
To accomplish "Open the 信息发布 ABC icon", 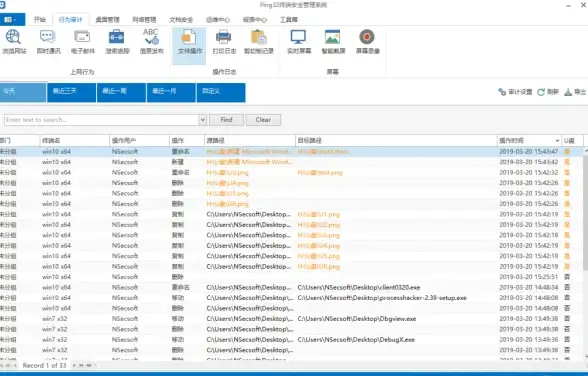I will [x=152, y=42].
